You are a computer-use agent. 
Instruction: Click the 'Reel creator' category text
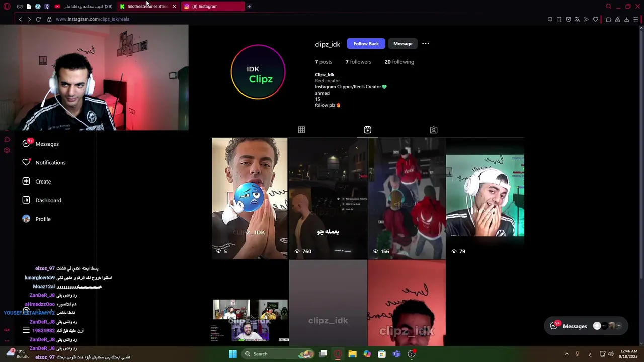[x=328, y=81]
